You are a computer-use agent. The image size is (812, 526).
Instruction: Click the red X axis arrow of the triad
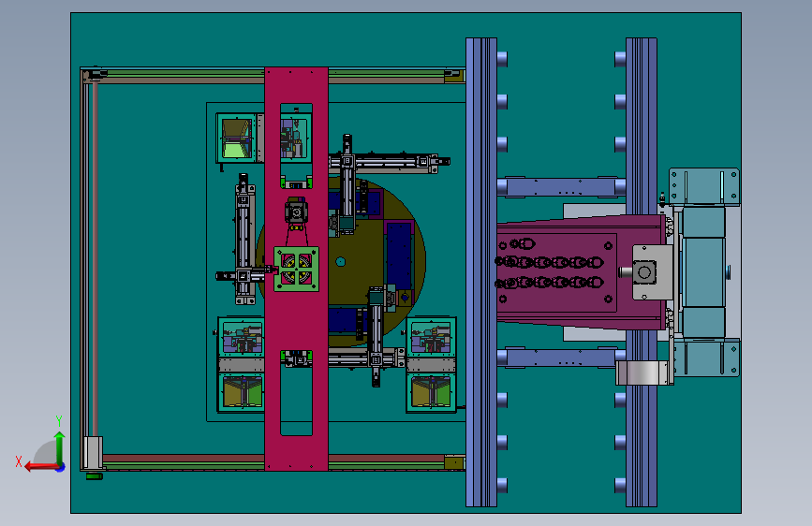tap(40, 467)
